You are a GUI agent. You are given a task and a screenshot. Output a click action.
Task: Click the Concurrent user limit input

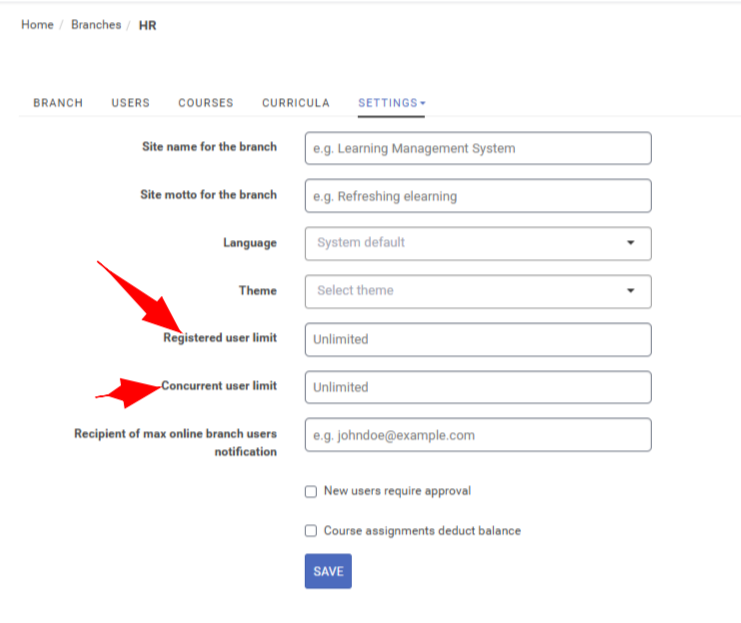[x=478, y=387]
